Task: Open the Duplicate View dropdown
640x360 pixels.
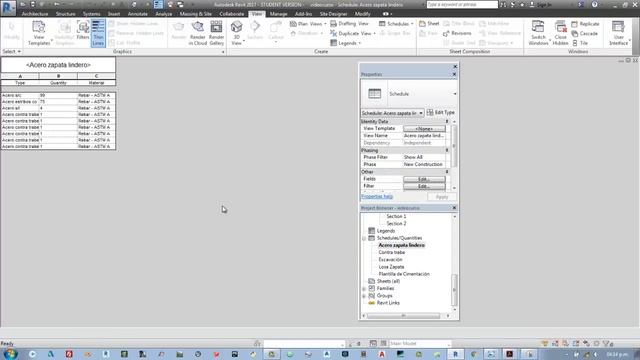Action: tap(353, 33)
